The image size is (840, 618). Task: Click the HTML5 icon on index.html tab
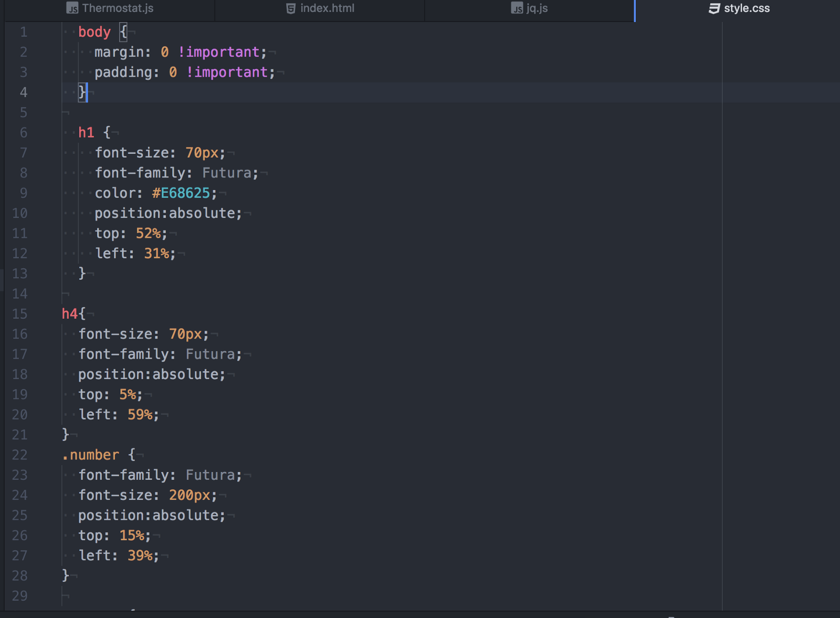point(290,8)
